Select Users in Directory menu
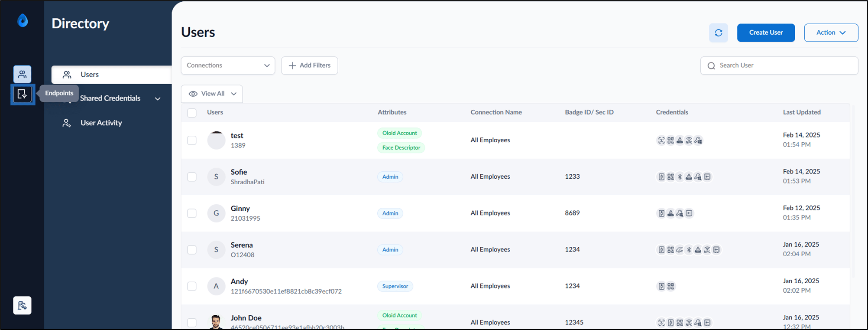 (x=112, y=75)
